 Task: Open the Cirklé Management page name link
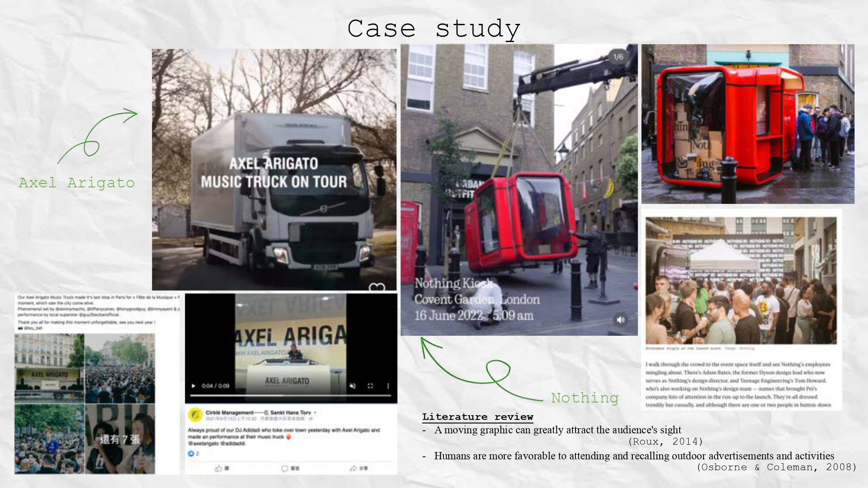[229, 413]
